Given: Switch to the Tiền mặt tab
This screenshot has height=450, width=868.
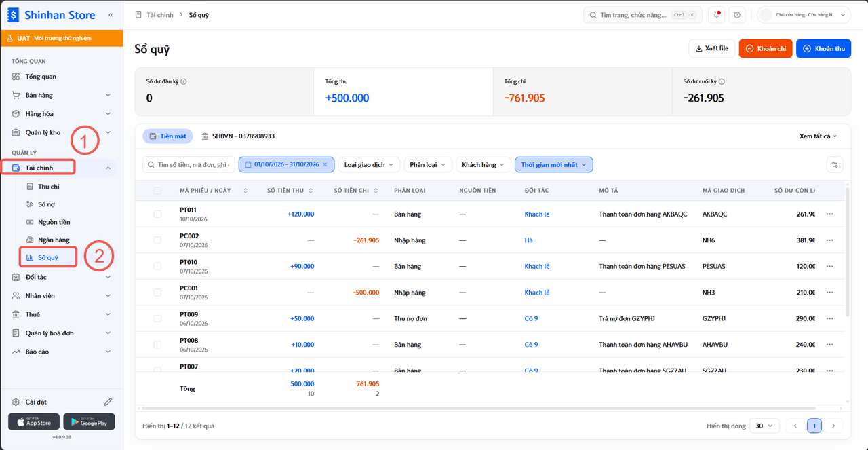Looking at the screenshot, I should (167, 136).
